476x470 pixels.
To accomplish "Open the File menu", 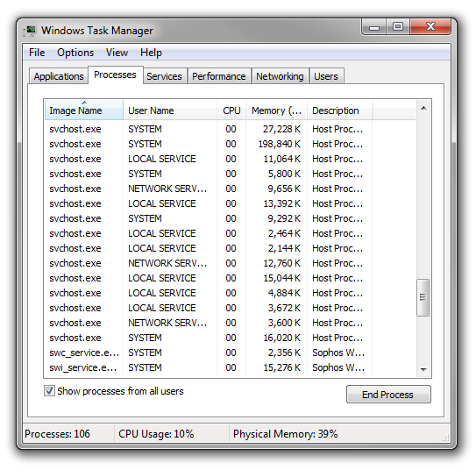I will (37, 53).
